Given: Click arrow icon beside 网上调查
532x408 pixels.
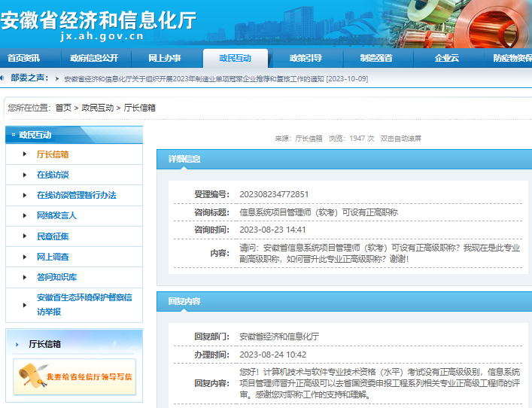Looking at the screenshot, I should (26, 257).
